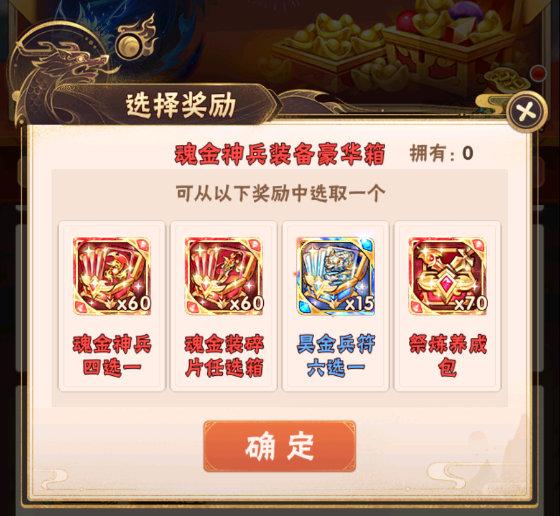The height and width of the screenshot is (516, 560).
Task: Click the golden flame orb ornament
Action: coord(136,41)
